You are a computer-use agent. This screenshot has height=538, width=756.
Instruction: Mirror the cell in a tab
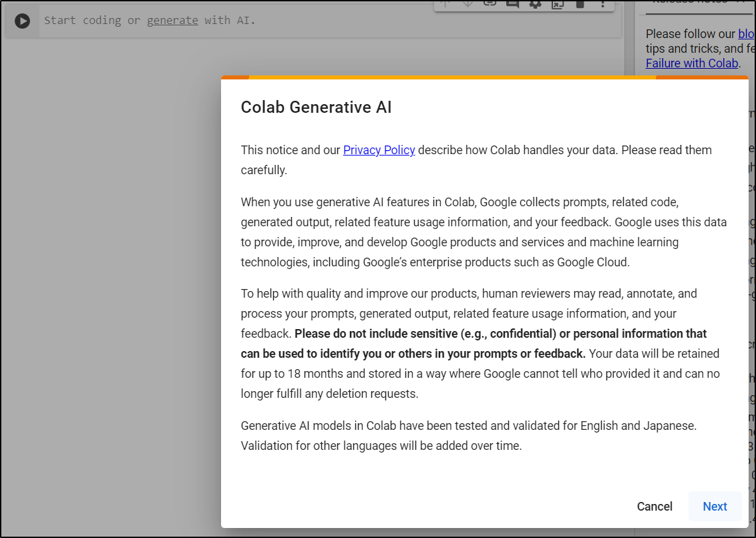[x=558, y=4]
